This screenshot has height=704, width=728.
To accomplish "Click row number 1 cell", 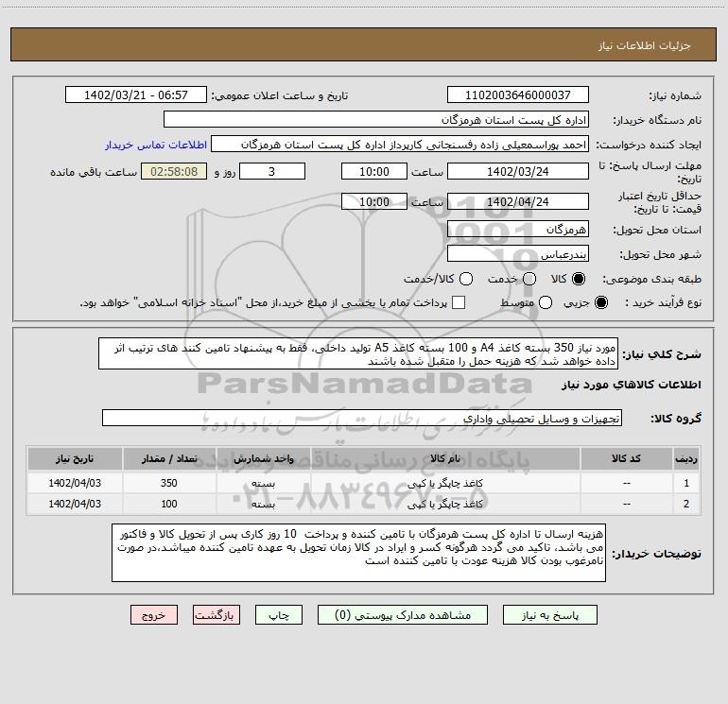I will (686, 483).
